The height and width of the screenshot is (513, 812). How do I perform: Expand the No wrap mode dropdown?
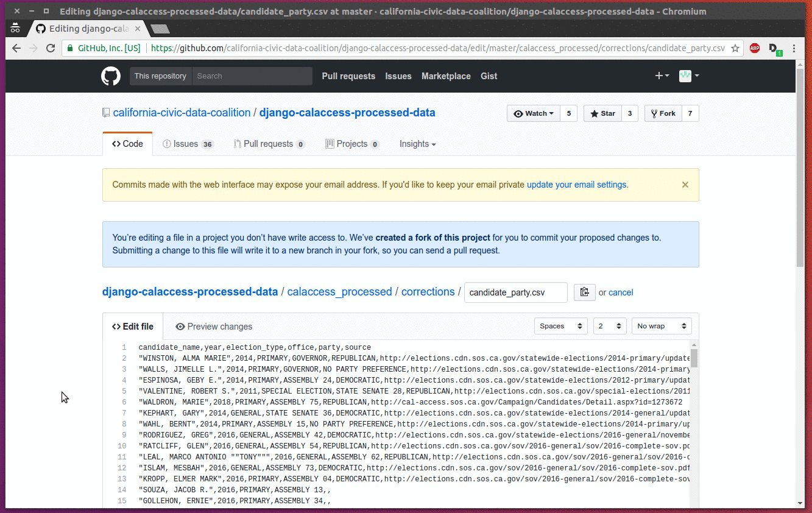[x=661, y=326]
